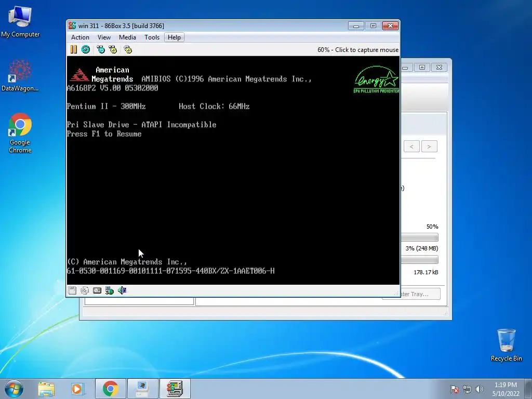Screen dimensions: 532x399
Task: Click the taskbar clock showing 1:19 PM
Action: (x=506, y=389)
